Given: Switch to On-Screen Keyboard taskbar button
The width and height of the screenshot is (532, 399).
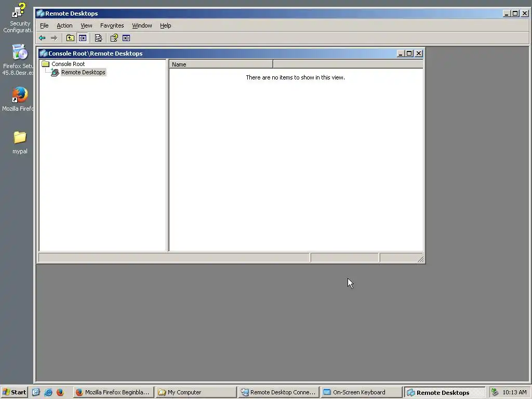Looking at the screenshot, I should pos(362,392).
